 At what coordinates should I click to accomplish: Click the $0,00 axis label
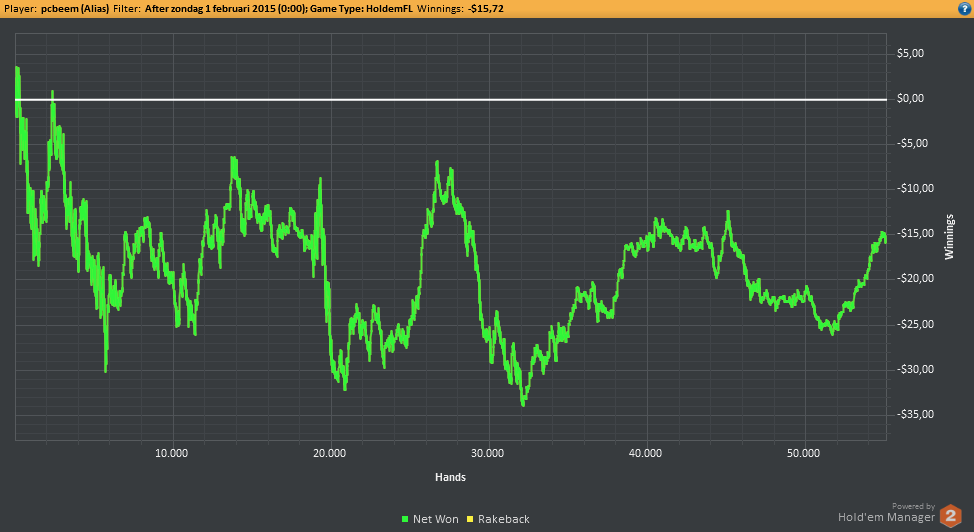click(x=910, y=99)
